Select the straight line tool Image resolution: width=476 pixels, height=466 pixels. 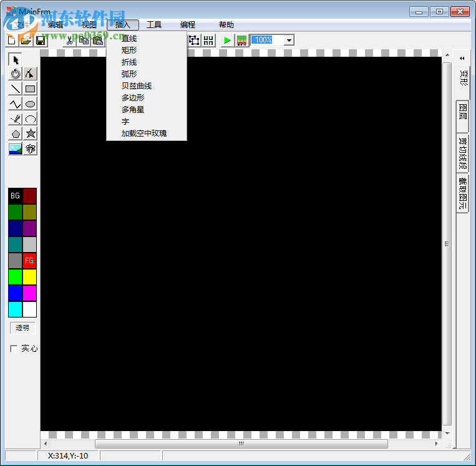tap(15, 89)
